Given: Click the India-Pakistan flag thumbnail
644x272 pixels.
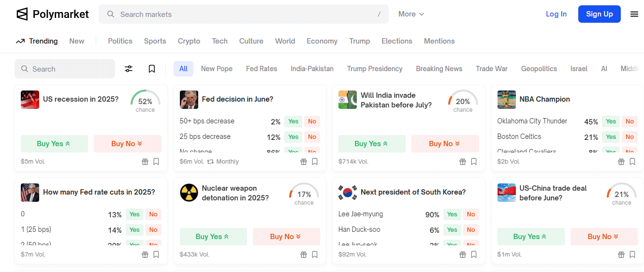Looking at the screenshot, I should [348, 100].
